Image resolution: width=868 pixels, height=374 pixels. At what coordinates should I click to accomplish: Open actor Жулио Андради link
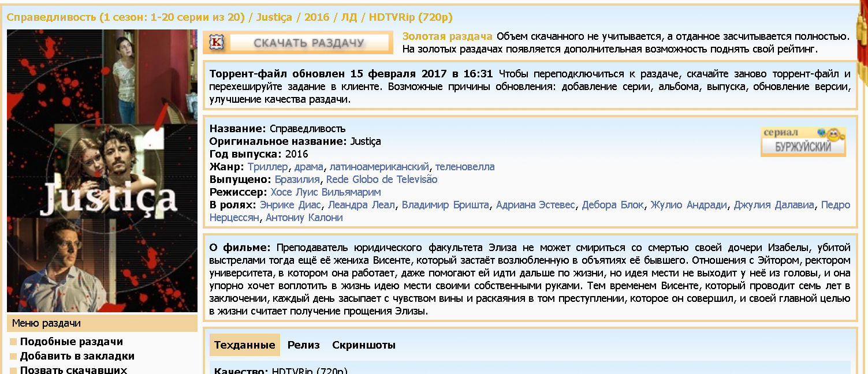(689, 205)
